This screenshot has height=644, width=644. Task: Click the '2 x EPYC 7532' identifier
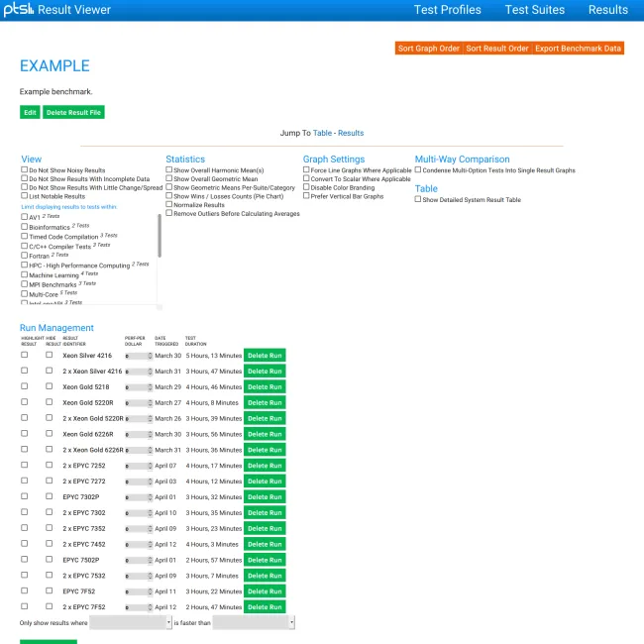tap(84, 576)
